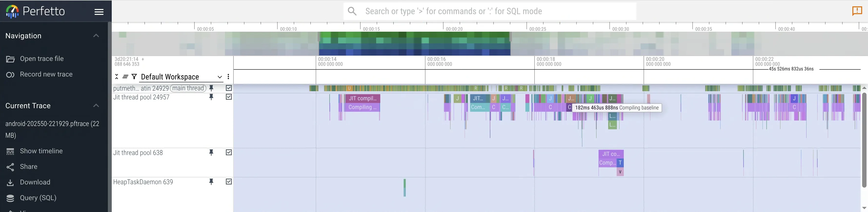Collapse the Current Trace section

(96, 106)
